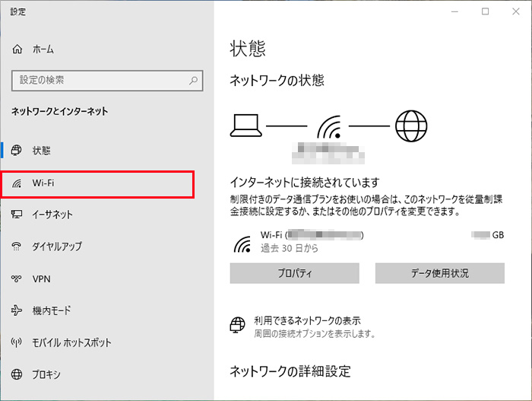
Task: Click the Home icon in sidebar
Action: click(17, 49)
